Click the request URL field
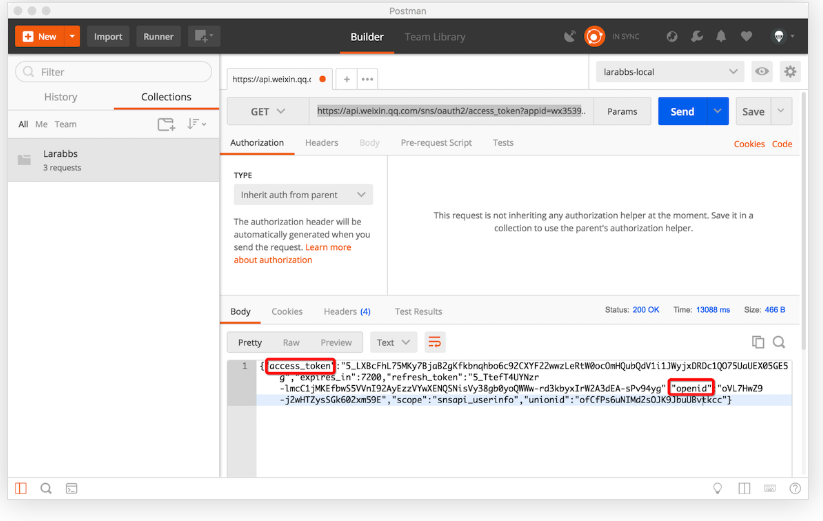 [x=451, y=111]
